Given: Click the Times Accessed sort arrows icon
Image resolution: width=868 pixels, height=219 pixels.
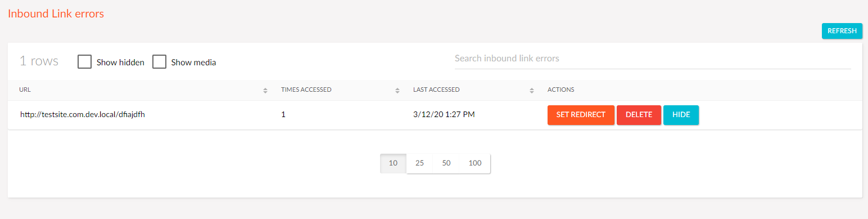Looking at the screenshot, I should click(397, 90).
